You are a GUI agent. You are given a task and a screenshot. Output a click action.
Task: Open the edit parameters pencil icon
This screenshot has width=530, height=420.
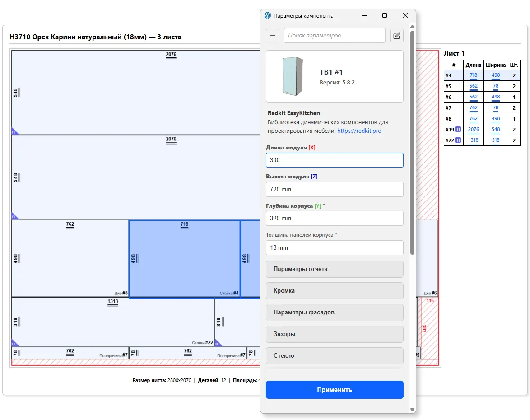tap(396, 36)
